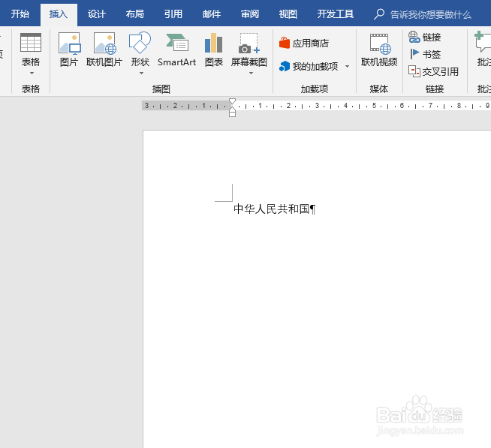Insert 联机视频 online video

tap(379, 50)
